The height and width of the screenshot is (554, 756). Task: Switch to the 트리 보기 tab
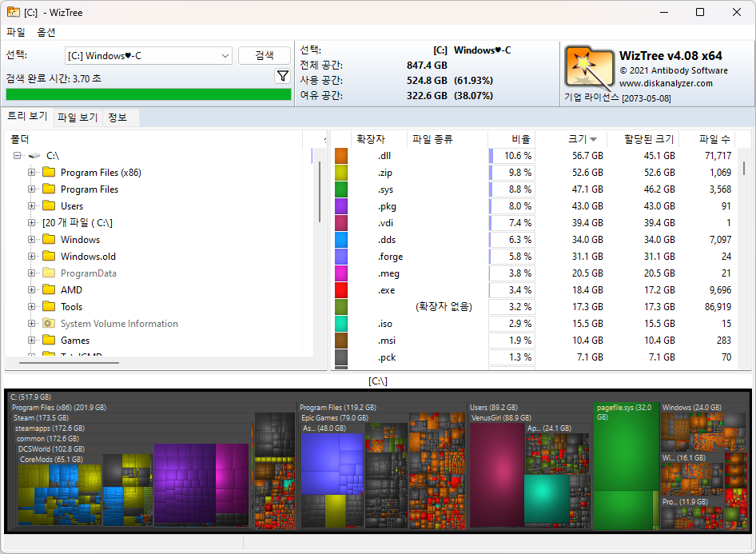click(27, 116)
